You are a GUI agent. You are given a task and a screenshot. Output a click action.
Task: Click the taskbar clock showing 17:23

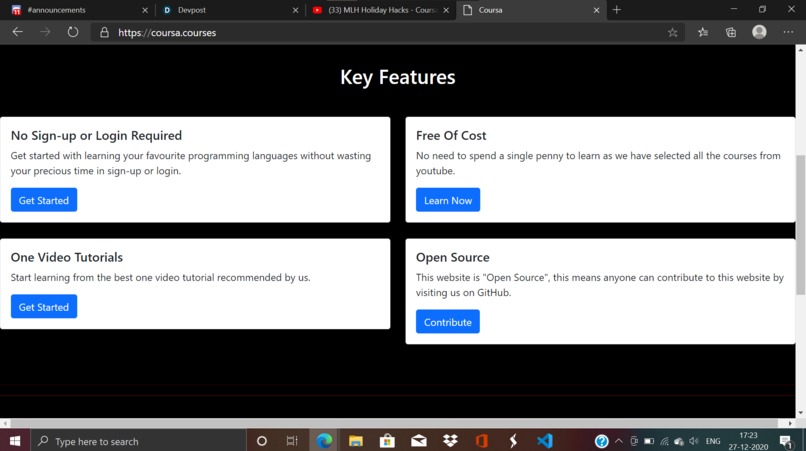748,441
